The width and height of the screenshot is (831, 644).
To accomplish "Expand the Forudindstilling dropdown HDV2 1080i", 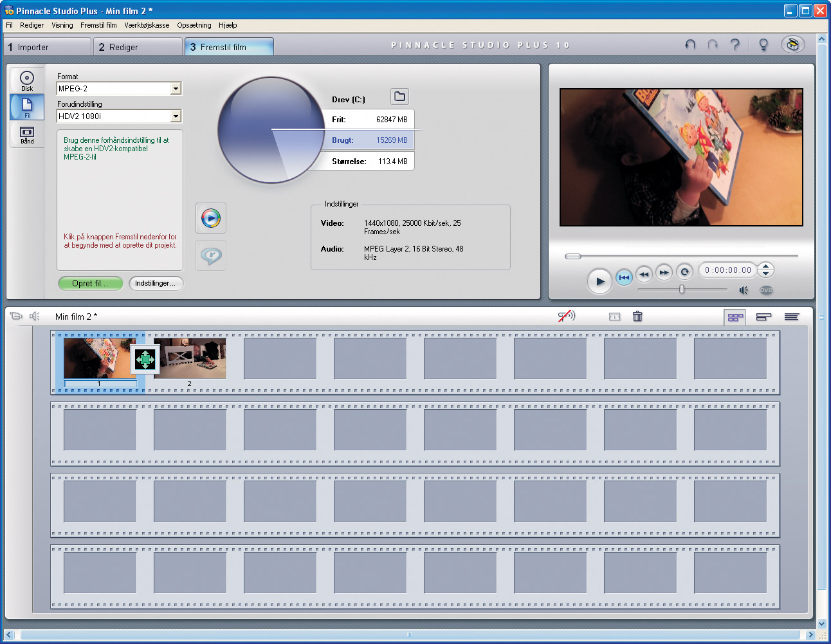I will point(176,116).
